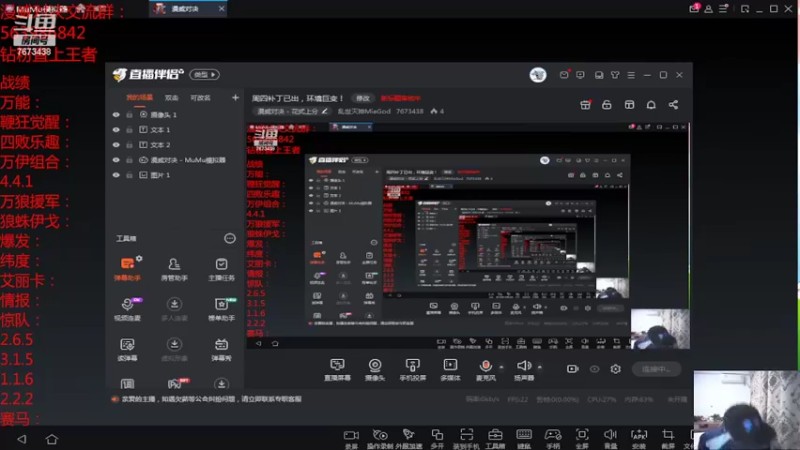
Task: Open 读弹幕 tool
Action: (x=127, y=349)
